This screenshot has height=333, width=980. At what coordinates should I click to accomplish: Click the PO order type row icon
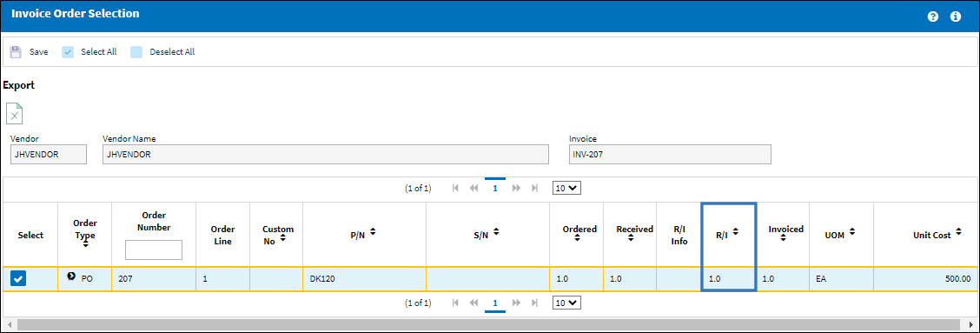tap(71, 276)
